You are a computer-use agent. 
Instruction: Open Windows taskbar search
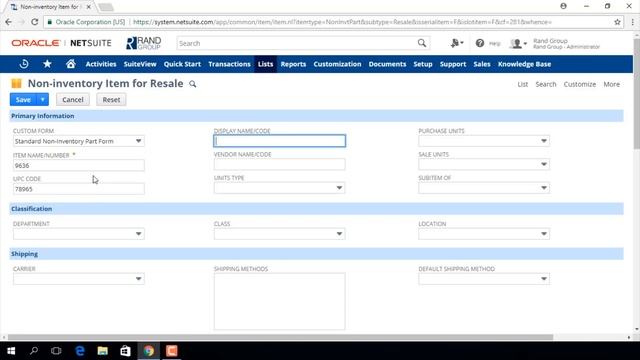(x=34, y=351)
